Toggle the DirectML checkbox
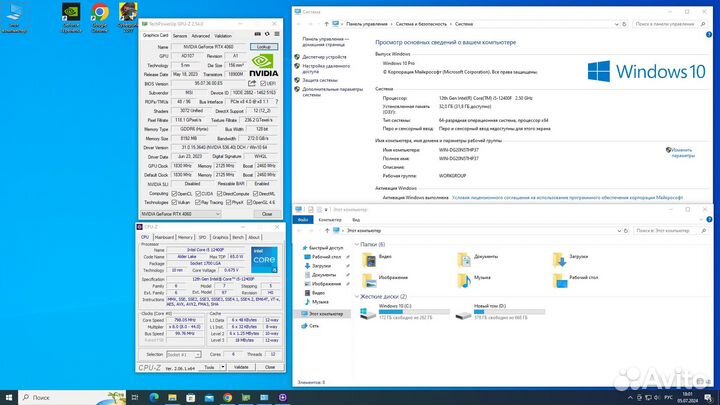Image resolution: width=720 pixels, height=405 pixels. pos(255,194)
